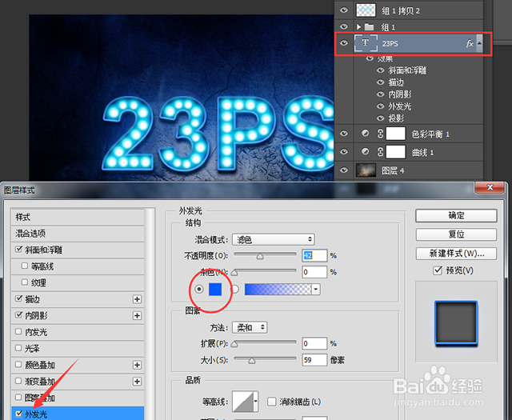This screenshot has height=420, width=512.
Task: Hide the 描边 effect in layers panel
Action: coord(381,82)
